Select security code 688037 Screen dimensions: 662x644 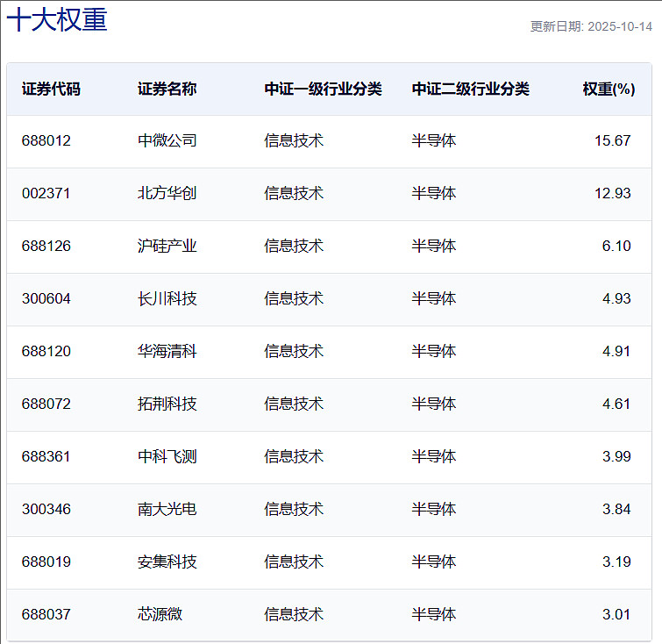tap(46, 614)
